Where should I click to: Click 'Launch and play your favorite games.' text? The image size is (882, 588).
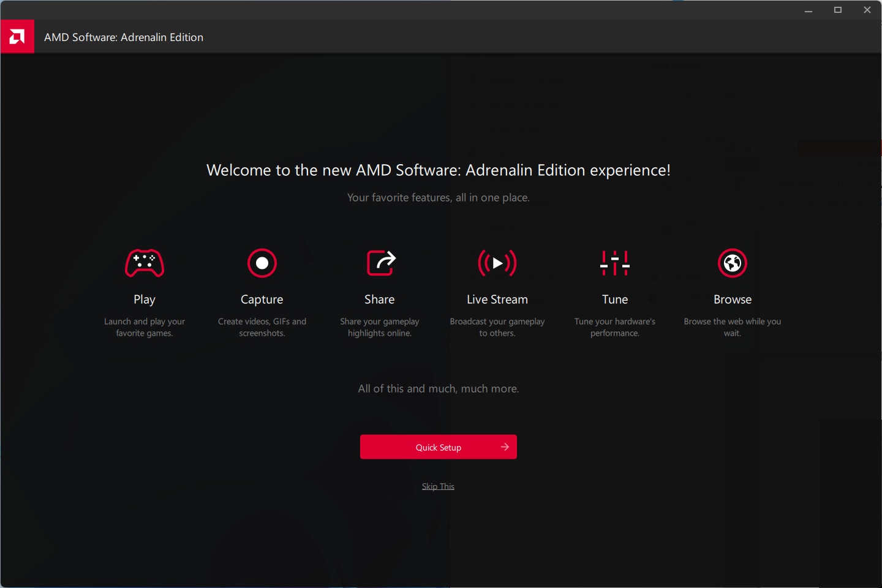click(145, 327)
